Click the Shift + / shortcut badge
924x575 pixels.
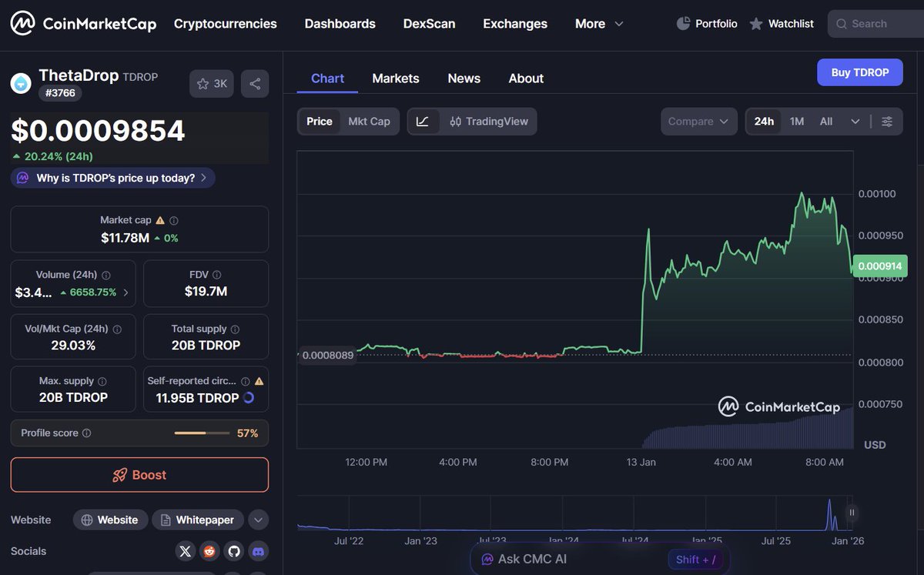pos(695,560)
